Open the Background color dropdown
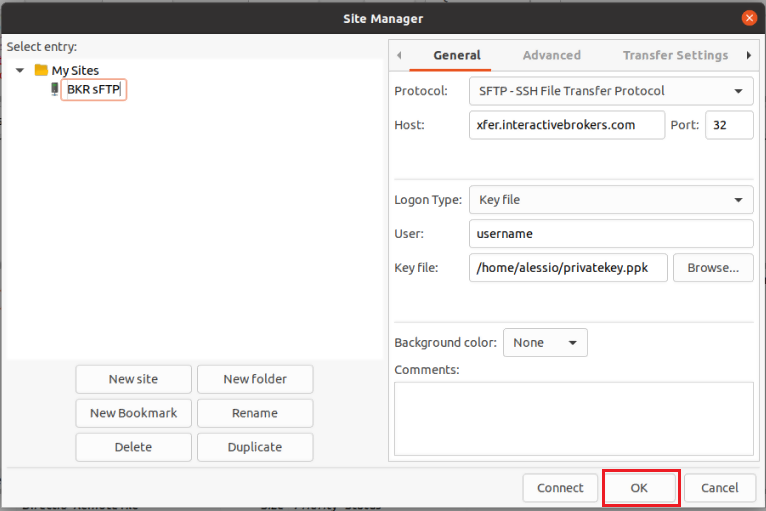766x511 pixels. pyautogui.click(x=545, y=342)
